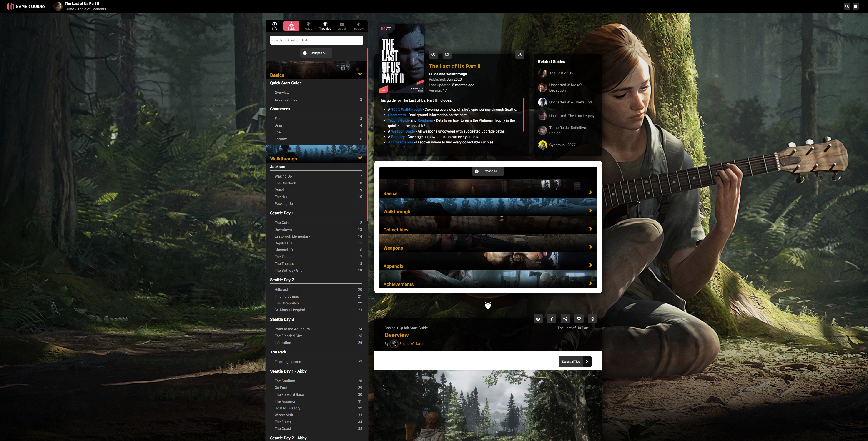Open the top-right hamburger menu

855,6
